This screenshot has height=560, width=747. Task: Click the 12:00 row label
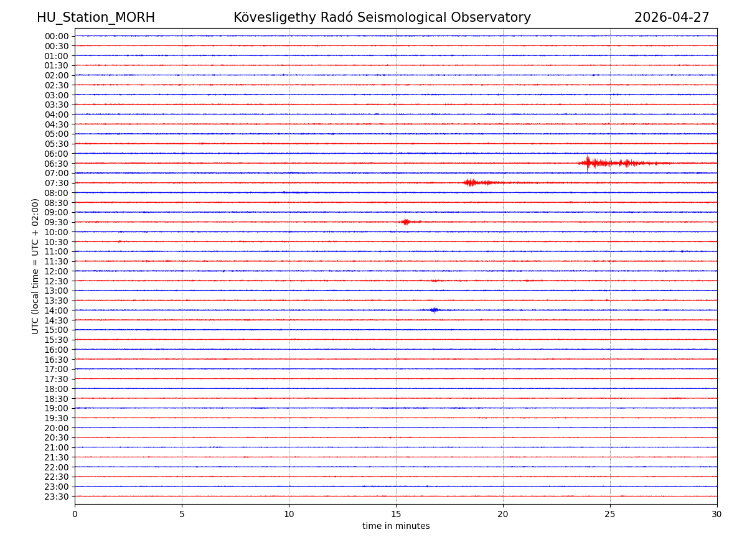click(57, 271)
